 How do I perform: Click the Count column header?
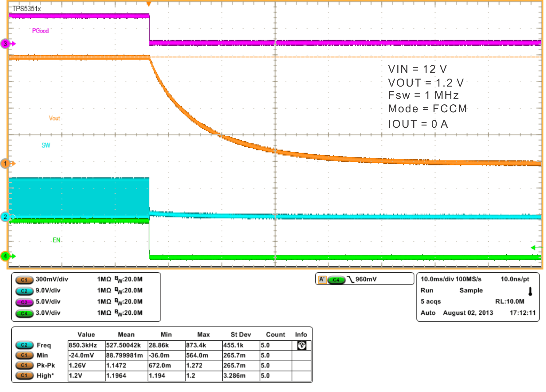point(276,335)
